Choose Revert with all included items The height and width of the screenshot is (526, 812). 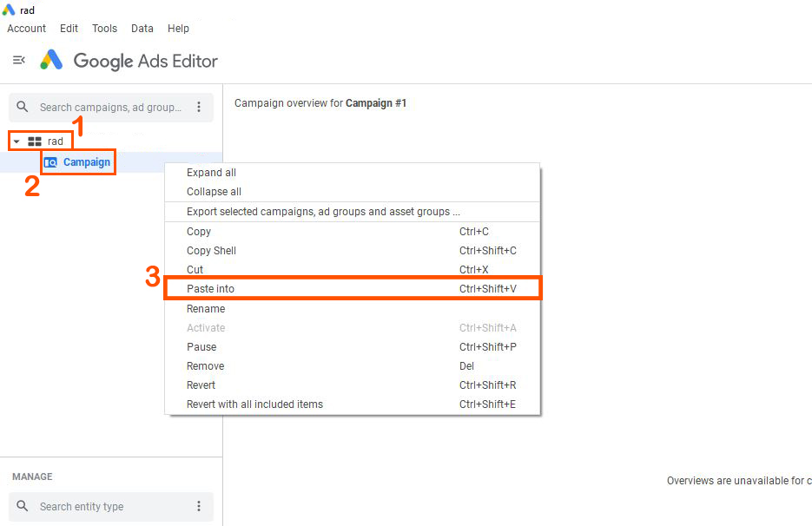pos(352,404)
